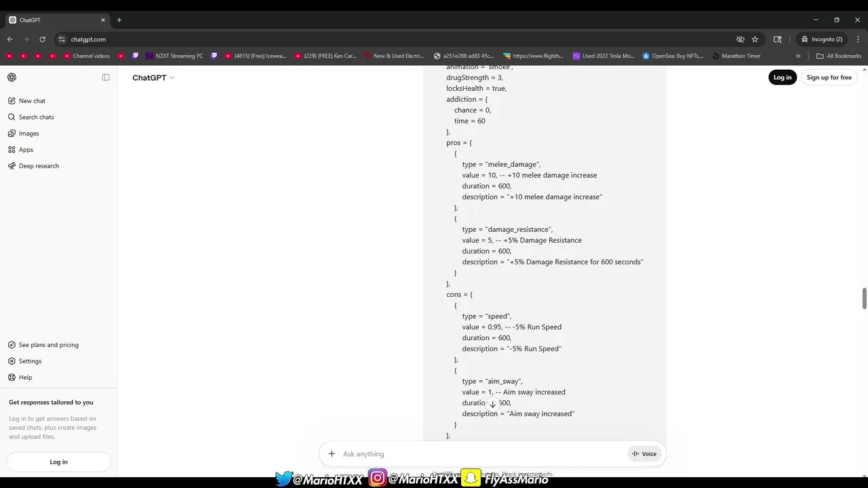Click the code text 'type = "aim_sway",'
Screen dimensions: 868x488
pos(492,382)
